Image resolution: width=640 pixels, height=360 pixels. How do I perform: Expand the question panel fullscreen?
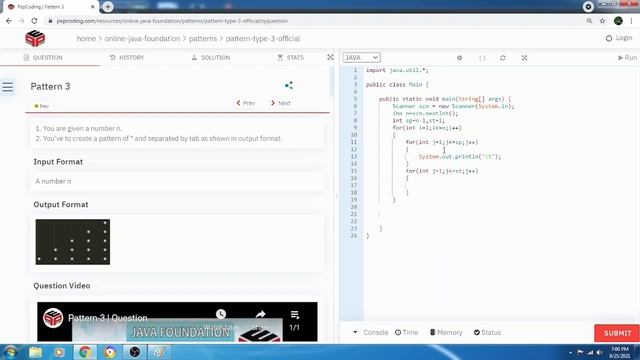330,58
